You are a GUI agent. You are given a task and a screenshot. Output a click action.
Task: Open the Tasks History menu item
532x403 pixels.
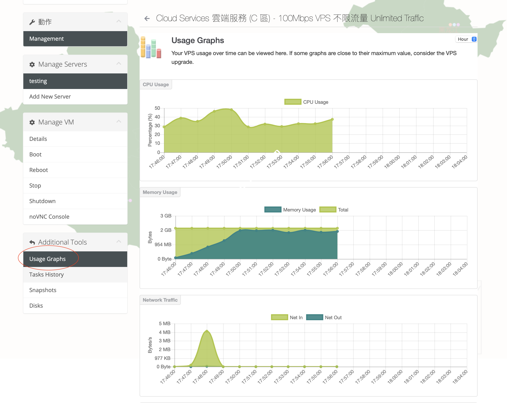click(x=46, y=275)
